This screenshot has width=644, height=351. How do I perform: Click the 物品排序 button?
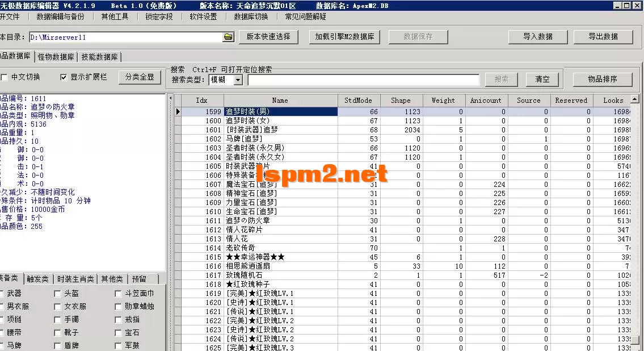pyautogui.click(x=603, y=80)
